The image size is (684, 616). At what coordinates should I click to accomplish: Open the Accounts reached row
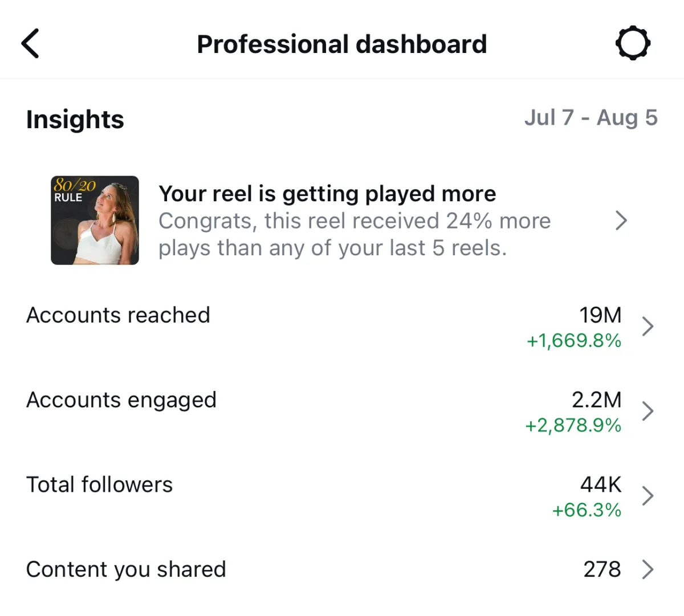pyautogui.click(x=342, y=327)
